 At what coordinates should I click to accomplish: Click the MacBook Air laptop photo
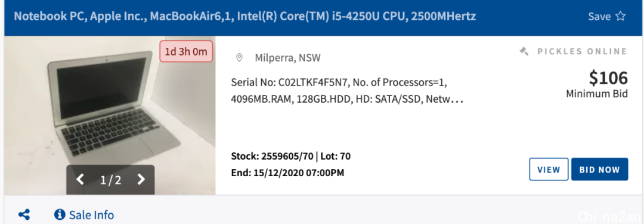[x=110, y=115]
